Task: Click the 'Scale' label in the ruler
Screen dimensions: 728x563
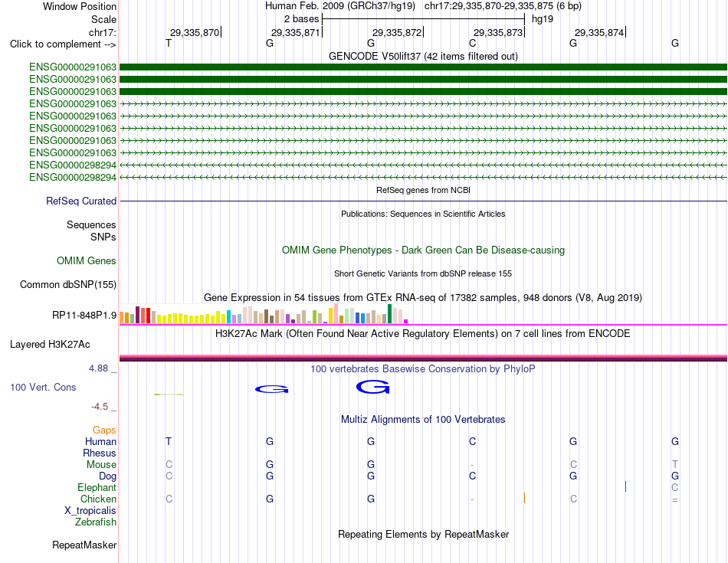Action: pyautogui.click(x=103, y=19)
